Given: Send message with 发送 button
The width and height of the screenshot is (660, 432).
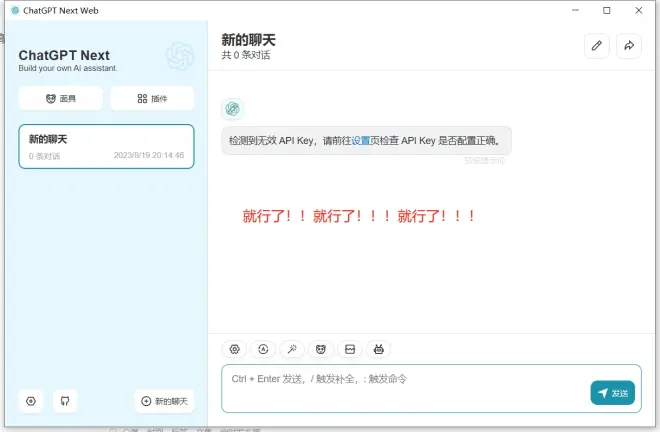Looking at the screenshot, I should click(612, 393).
